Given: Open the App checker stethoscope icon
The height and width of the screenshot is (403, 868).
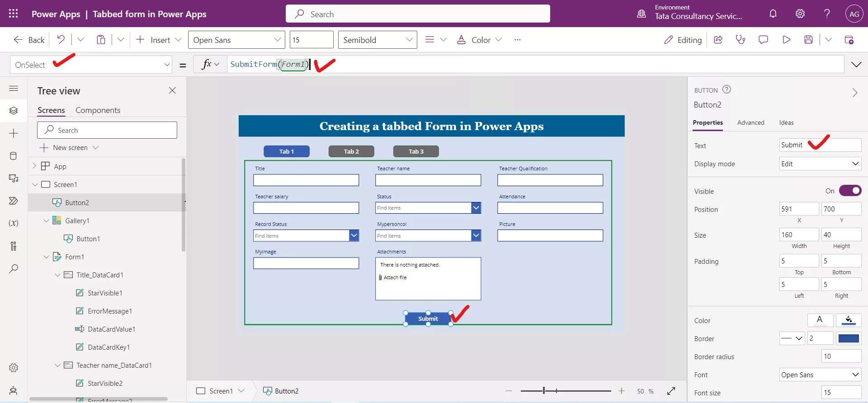Looking at the screenshot, I should click(x=741, y=40).
